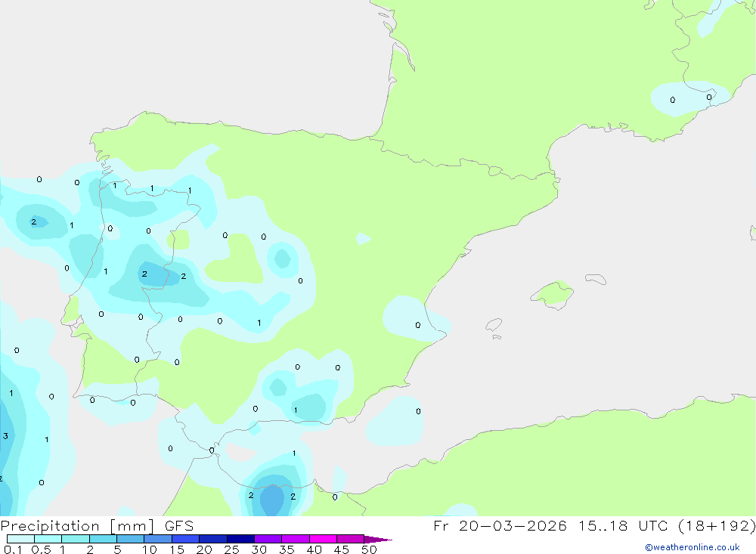The height and width of the screenshot is (554, 756).
Task: Click the '0.5' legend scale label
Action: click(x=41, y=549)
